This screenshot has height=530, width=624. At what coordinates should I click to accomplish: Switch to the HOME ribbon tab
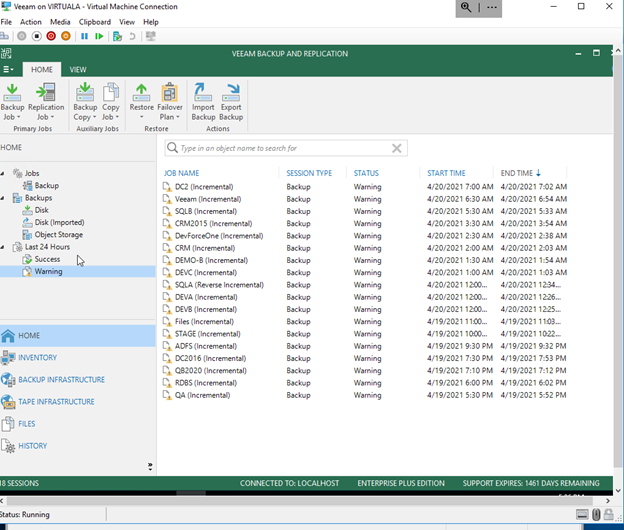click(x=42, y=70)
